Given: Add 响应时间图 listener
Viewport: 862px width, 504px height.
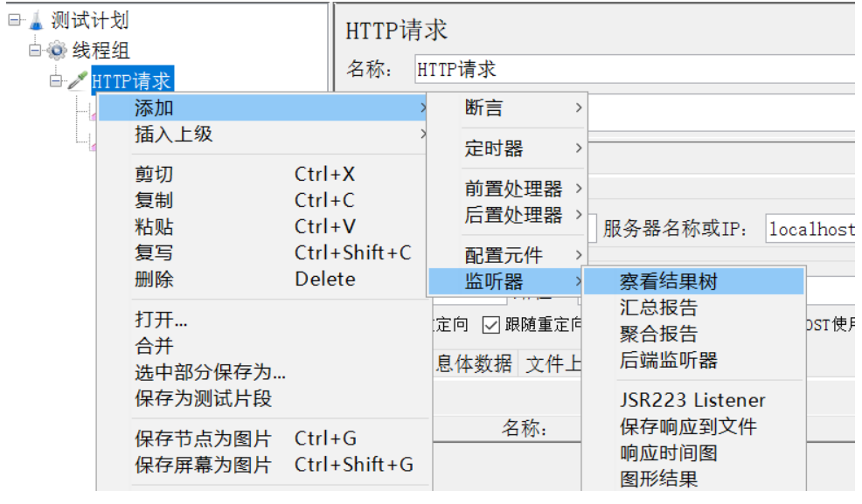Looking at the screenshot, I should 694,453.
